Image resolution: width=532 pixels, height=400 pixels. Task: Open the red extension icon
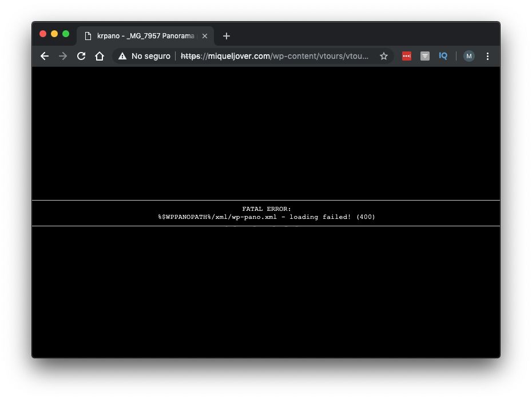click(x=407, y=56)
